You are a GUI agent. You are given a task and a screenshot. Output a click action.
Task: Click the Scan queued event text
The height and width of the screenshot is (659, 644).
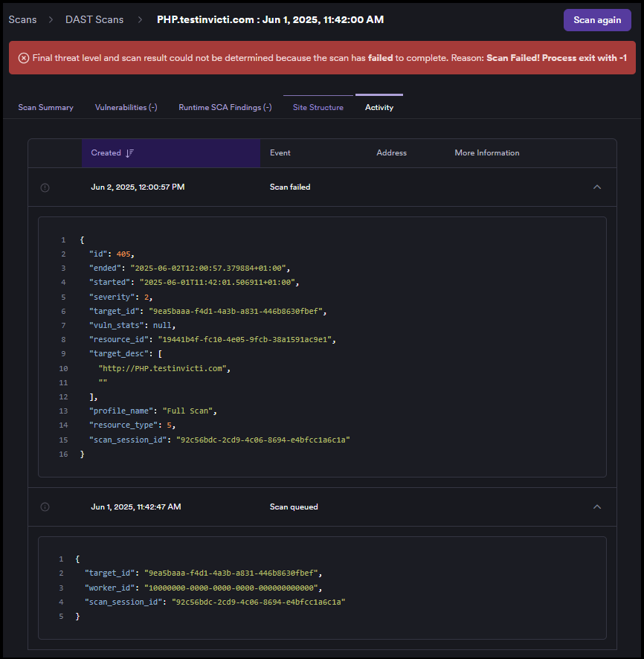tap(294, 507)
